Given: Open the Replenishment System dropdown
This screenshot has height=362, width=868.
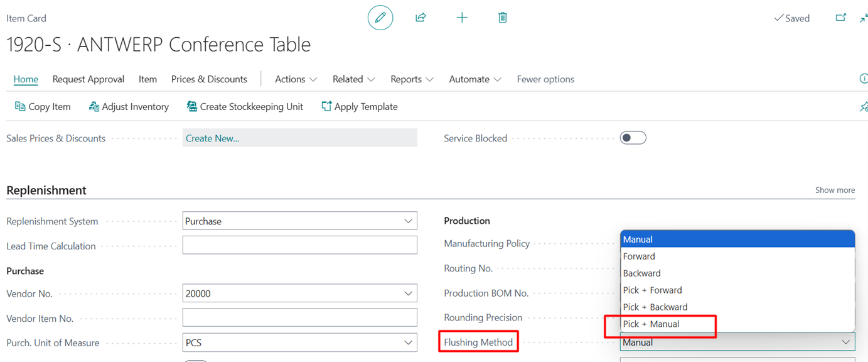Looking at the screenshot, I should point(408,221).
